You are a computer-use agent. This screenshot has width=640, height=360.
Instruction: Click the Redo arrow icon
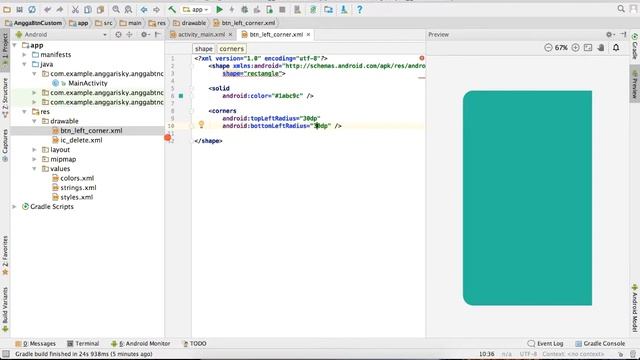[60, 9]
